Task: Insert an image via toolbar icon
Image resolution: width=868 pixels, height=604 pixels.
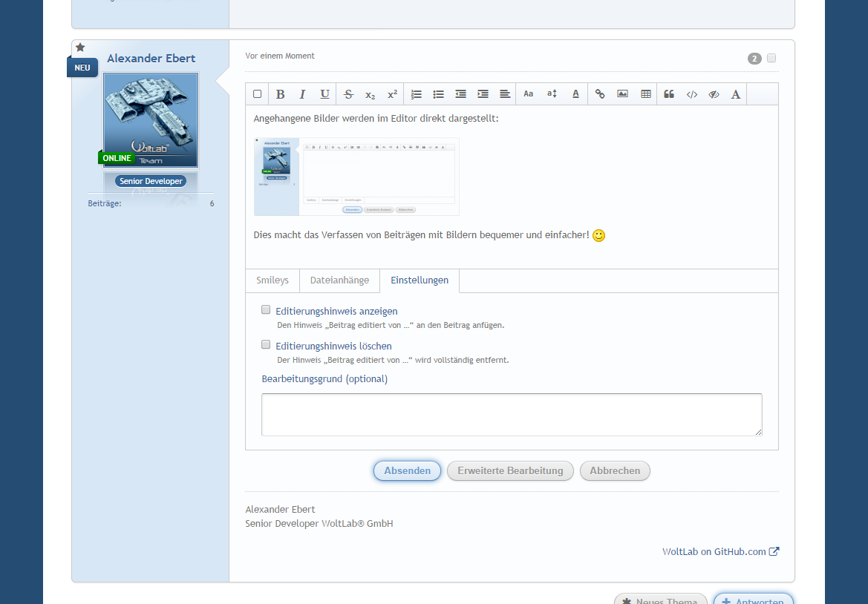Action: click(622, 94)
